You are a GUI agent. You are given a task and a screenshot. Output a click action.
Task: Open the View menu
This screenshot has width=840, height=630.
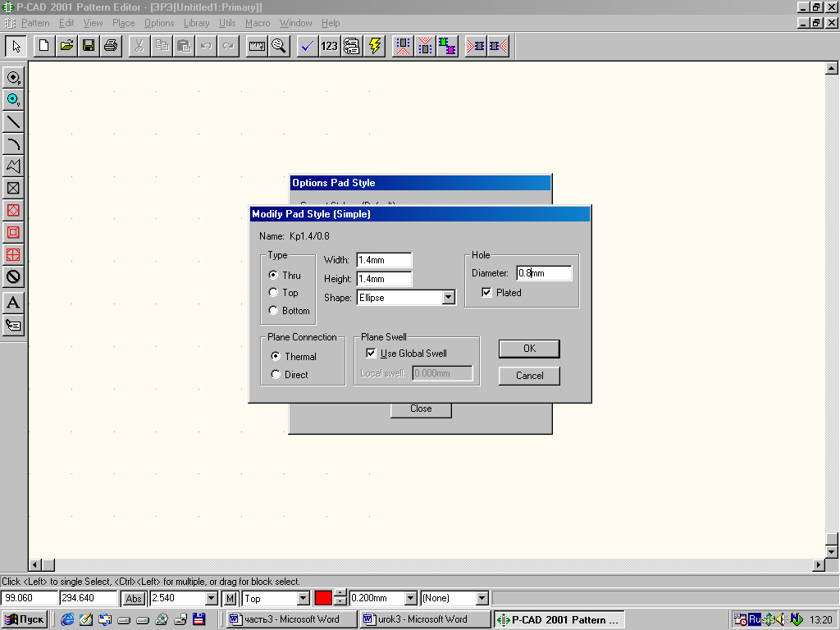[x=93, y=23]
